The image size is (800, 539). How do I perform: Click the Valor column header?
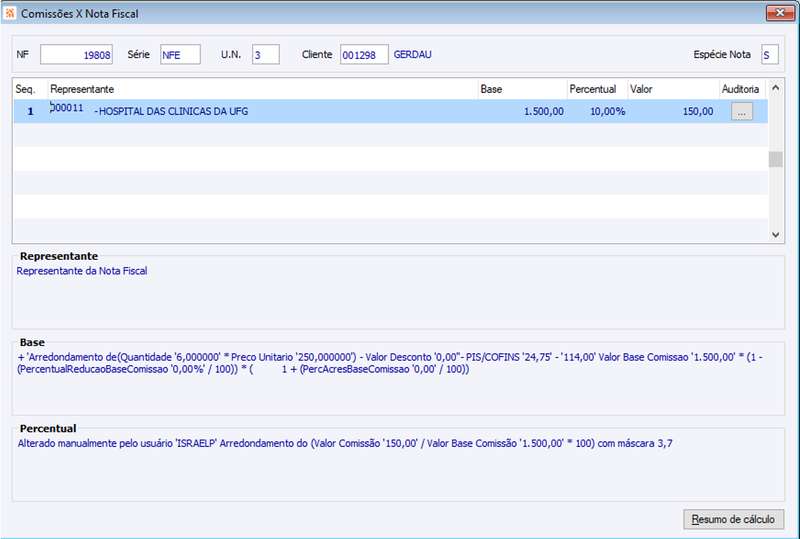(x=673, y=89)
